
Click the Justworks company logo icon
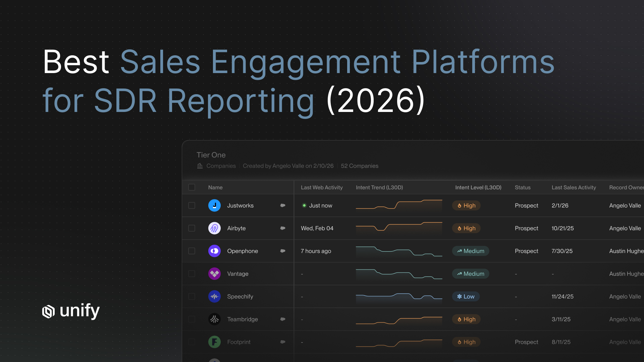[214, 205]
